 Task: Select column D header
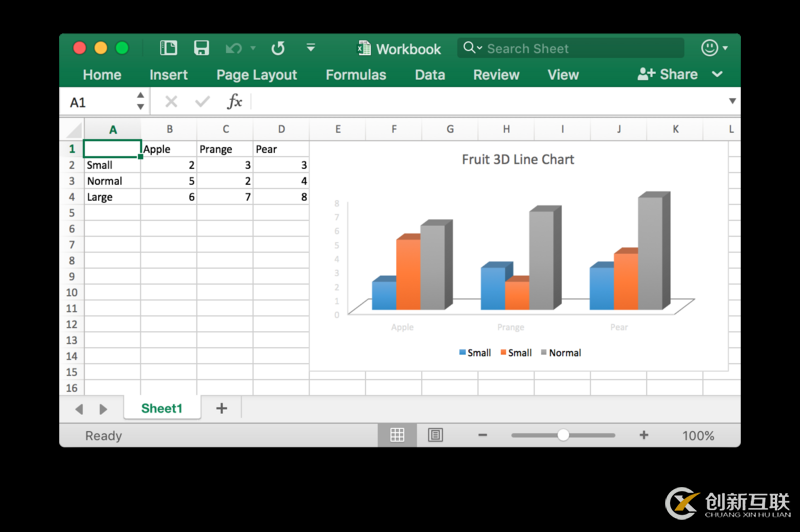point(281,130)
